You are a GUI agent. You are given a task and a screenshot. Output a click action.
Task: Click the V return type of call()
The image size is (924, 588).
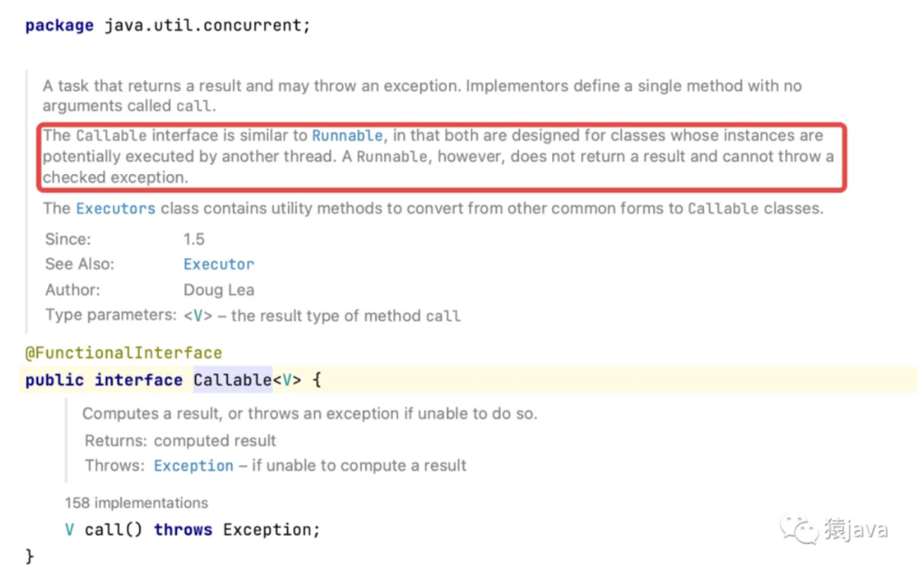point(69,529)
